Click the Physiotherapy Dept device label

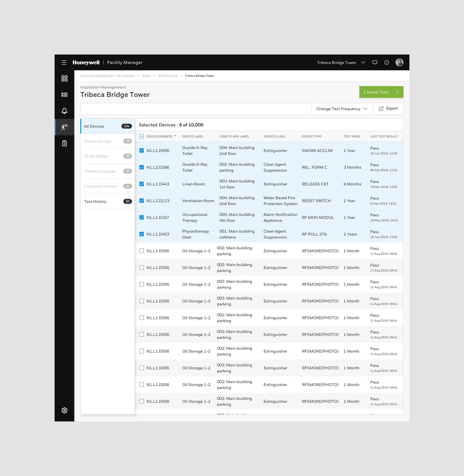click(x=195, y=234)
